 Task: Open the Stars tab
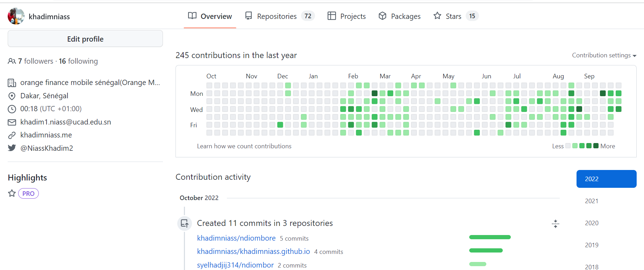tap(456, 16)
